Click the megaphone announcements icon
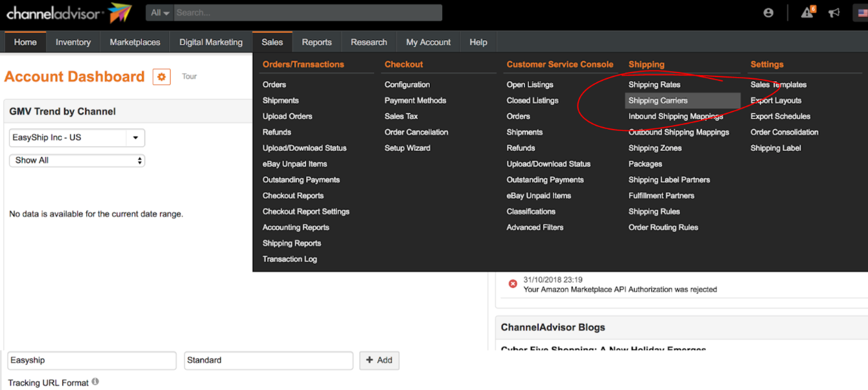 point(834,13)
